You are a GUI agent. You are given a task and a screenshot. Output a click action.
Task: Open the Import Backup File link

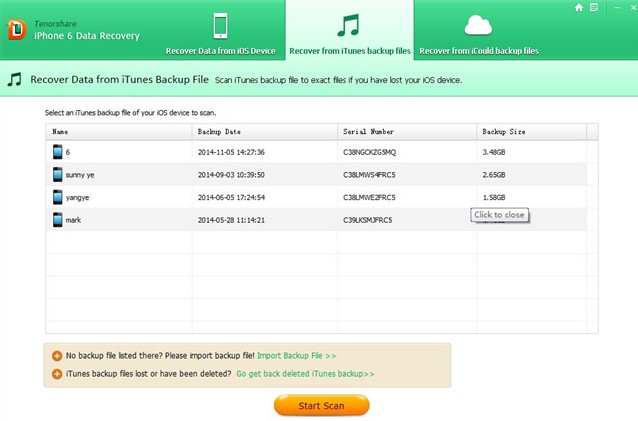tap(297, 356)
